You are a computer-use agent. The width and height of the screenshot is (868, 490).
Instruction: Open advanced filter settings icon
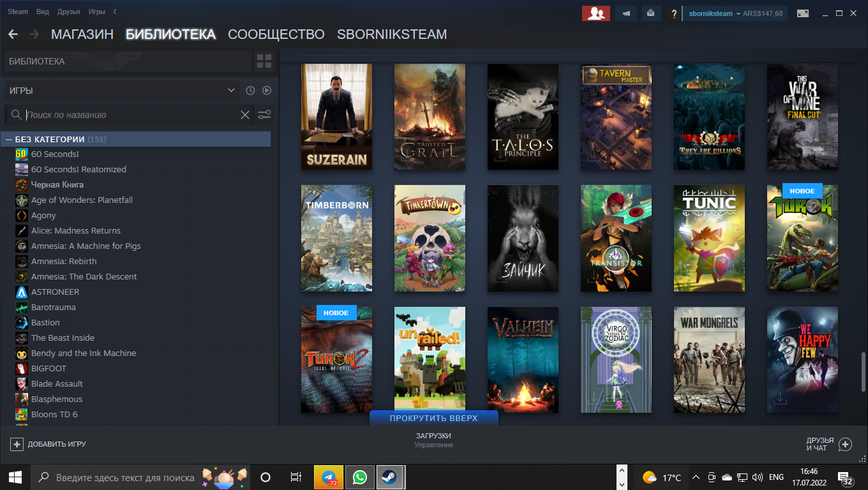264,115
